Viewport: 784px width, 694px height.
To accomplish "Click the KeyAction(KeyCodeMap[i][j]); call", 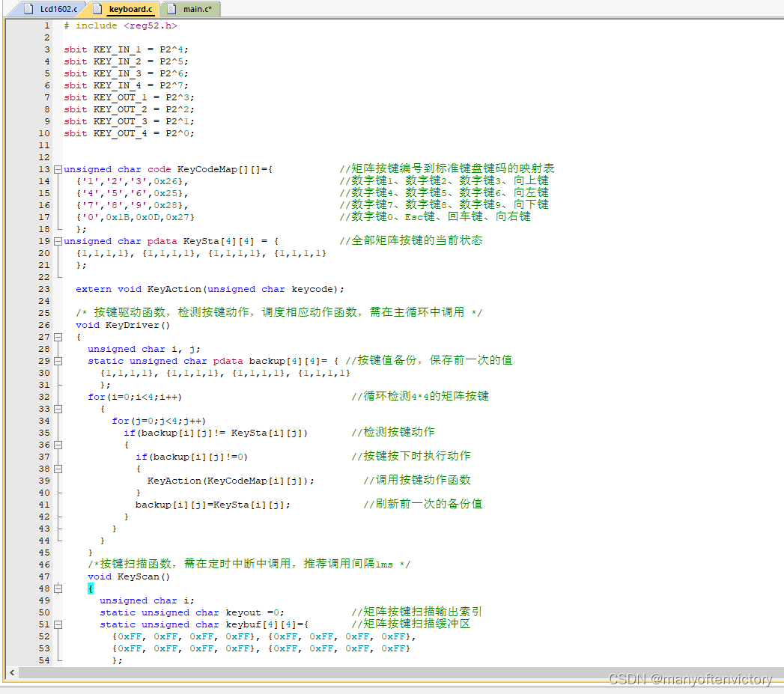I will pyautogui.click(x=231, y=481).
